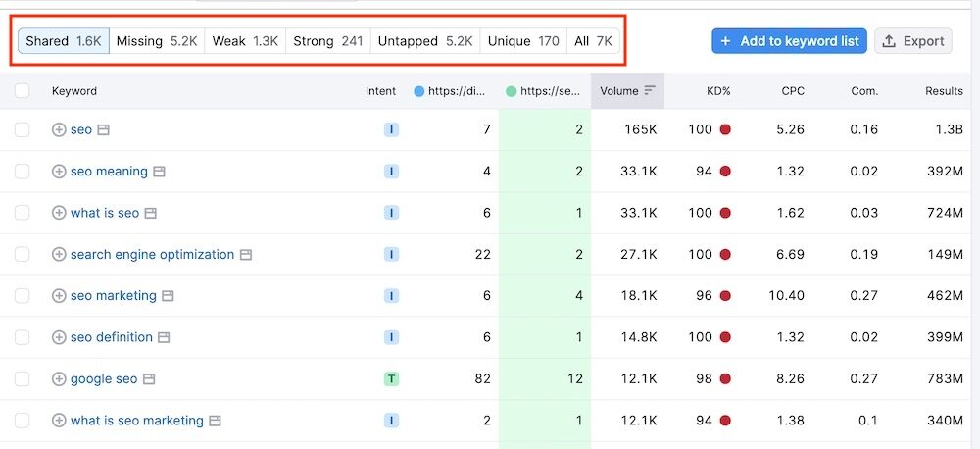
Task: Switch to the Untapped keywords tab
Action: pos(424,41)
